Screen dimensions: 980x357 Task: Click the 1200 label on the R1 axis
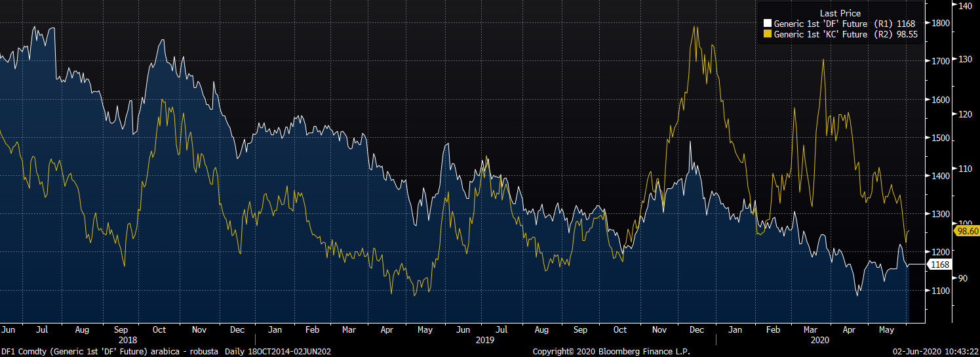pyautogui.click(x=941, y=252)
